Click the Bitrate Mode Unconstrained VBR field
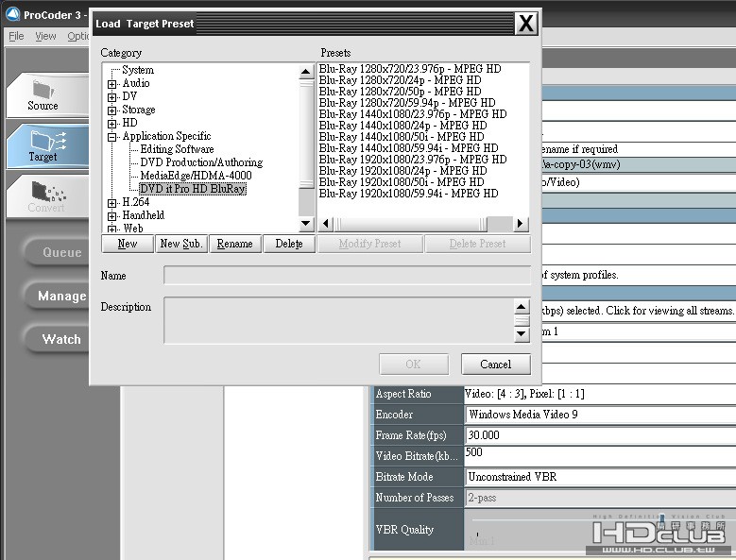 600,477
